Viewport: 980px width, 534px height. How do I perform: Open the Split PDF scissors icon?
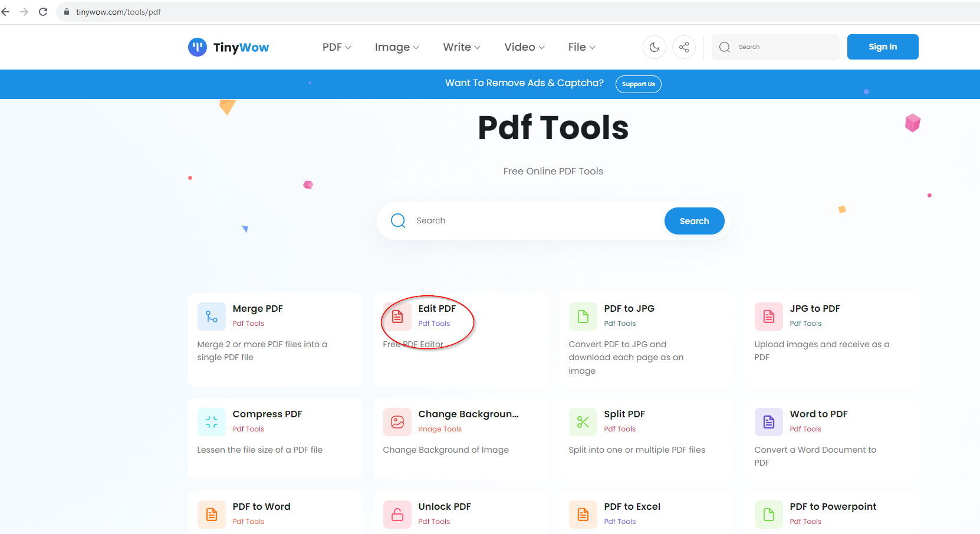(583, 422)
